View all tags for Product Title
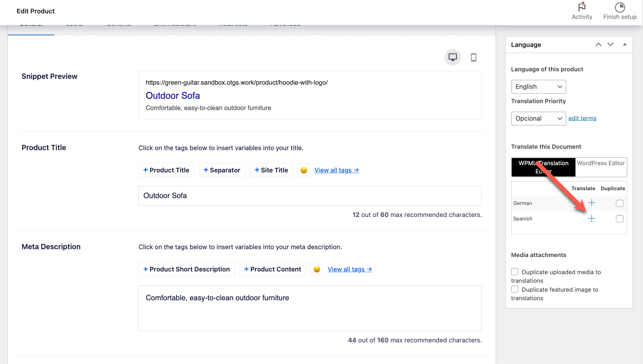 tap(337, 170)
